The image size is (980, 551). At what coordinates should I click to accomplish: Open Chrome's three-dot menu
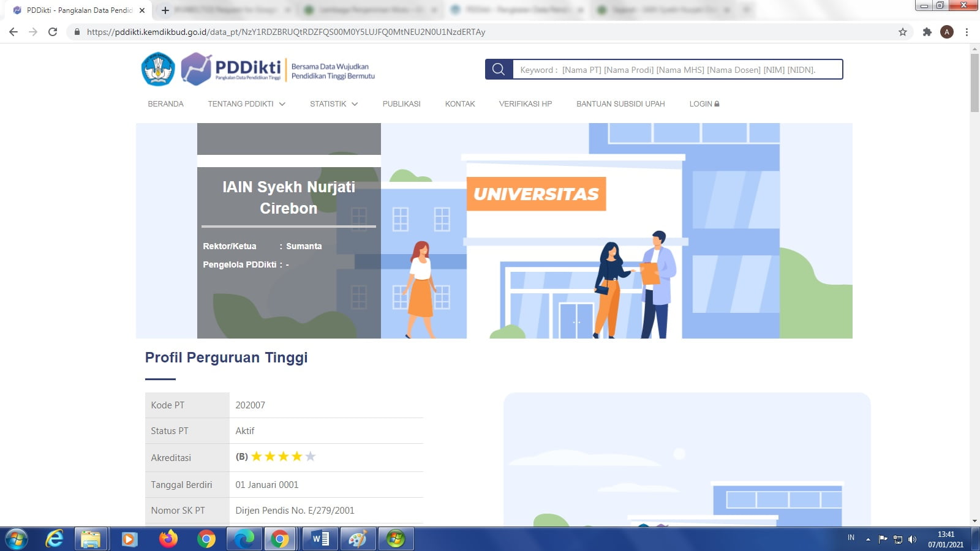click(x=967, y=32)
